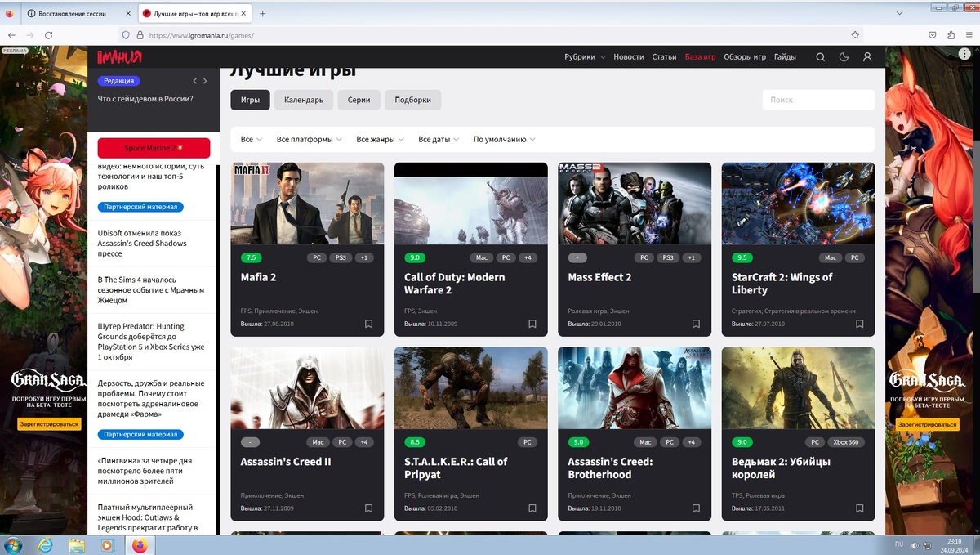
Task: Open a new browser tab
Action: tap(262, 14)
